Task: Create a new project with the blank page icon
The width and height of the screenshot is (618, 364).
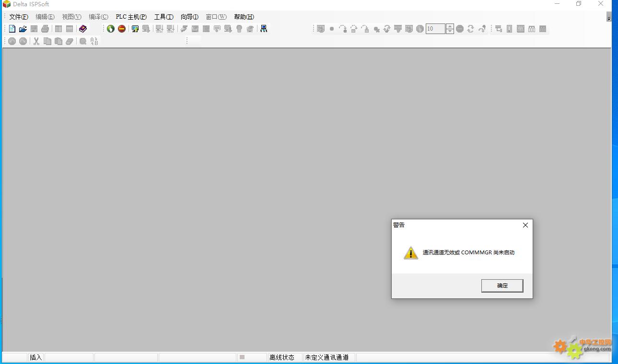Action: pyautogui.click(x=12, y=29)
